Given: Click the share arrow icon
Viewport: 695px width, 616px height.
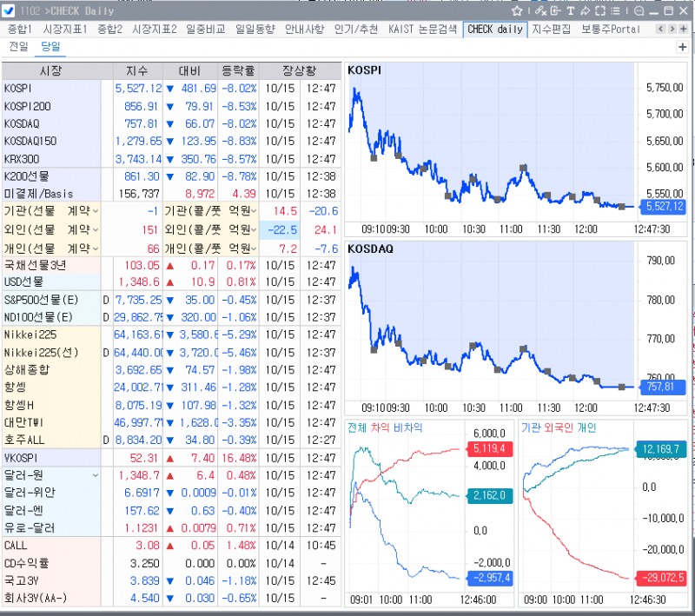Looking at the screenshot, I should [x=585, y=11].
